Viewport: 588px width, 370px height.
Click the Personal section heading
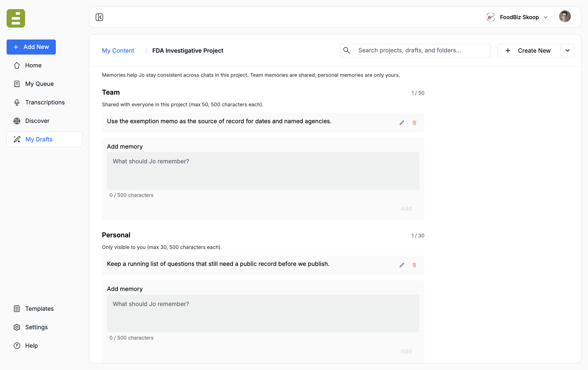click(116, 235)
